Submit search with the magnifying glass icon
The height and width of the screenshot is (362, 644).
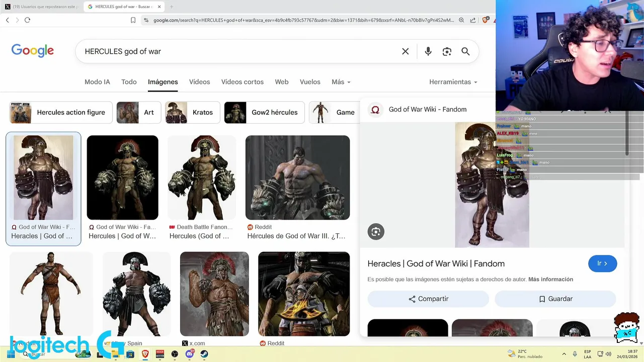[465, 51]
